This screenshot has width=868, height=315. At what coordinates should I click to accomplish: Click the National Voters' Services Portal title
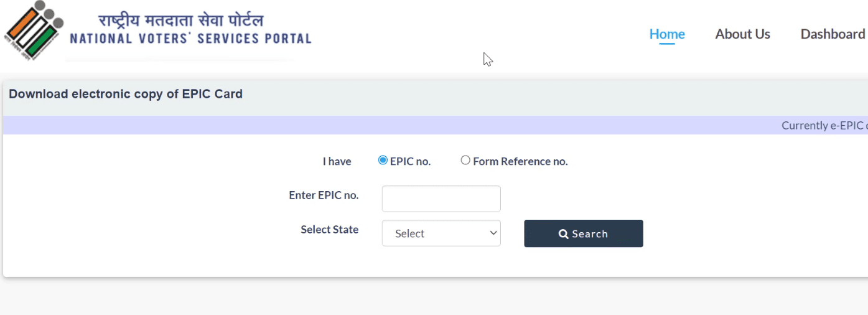coord(190,39)
